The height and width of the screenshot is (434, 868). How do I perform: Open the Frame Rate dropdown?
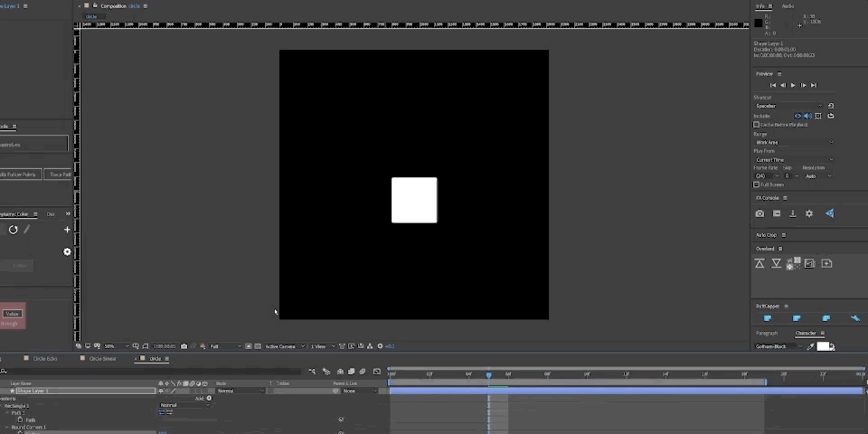766,176
